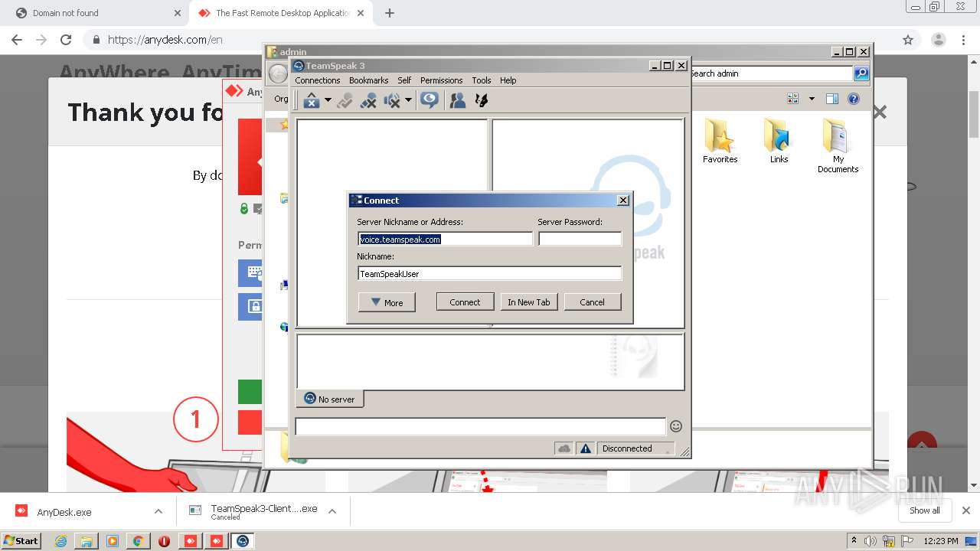980x551 pixels.
Task: Switch to The Fast Remote Desktop Application tab
Action: click(x=282, y=13)
